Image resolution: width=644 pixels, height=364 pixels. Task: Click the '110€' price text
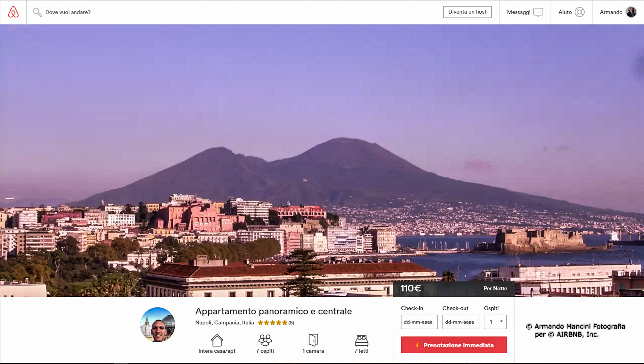411,288
